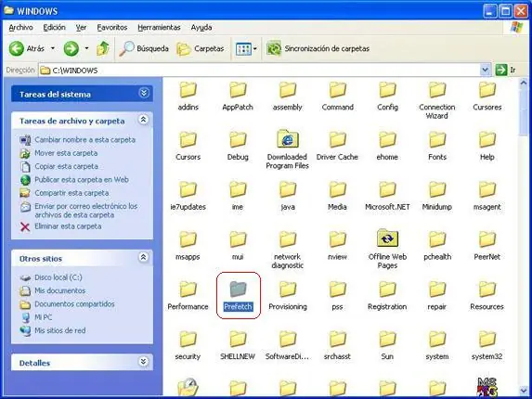The width and height of the screenshot is (532, 399).
Task: Select the AppPatch folder icon
Action: pyautogui.click(x=238, y=90)
